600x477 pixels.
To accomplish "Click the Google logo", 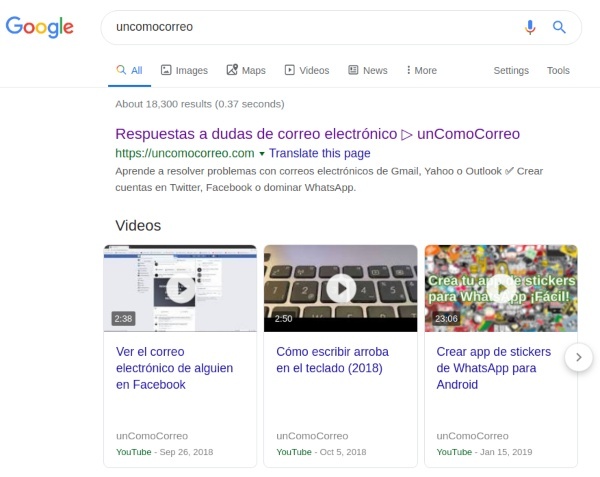I will pyautogui.click(x=39, y=27).
